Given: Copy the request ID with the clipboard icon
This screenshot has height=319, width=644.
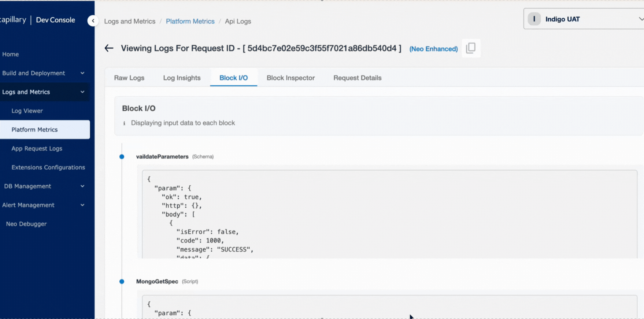Looking at the screenshot, I should pyautogui.click(x=471, y=48).
